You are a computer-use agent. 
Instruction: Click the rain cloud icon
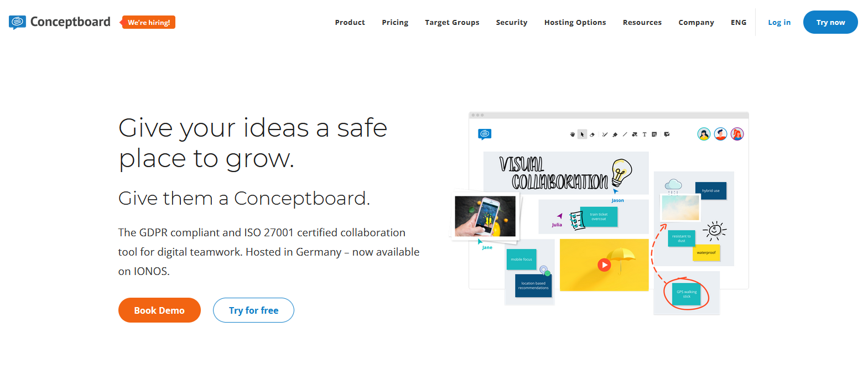pyautogui.click(x=673, y=186)
